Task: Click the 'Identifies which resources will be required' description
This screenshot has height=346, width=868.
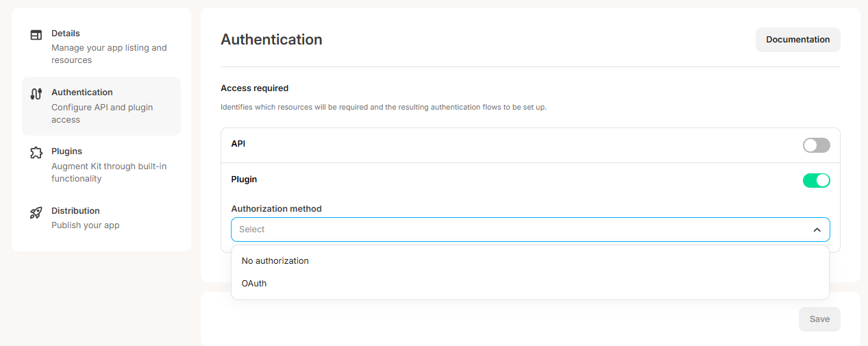Action: click(x=384, y=108)
